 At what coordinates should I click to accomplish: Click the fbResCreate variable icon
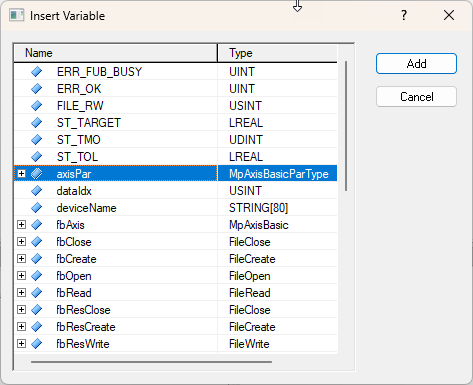(37, 327)
